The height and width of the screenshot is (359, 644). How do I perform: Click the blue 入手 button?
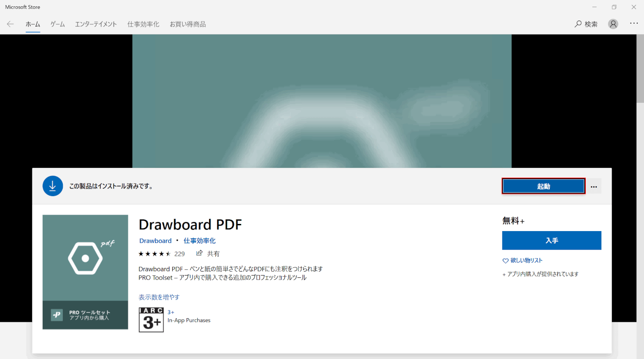[x=551, y=241]
